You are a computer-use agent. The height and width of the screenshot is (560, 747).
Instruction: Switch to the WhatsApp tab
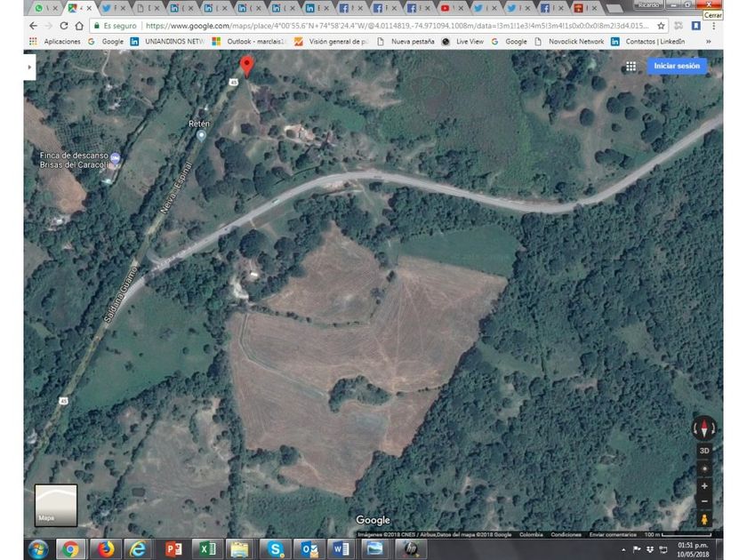44,8
